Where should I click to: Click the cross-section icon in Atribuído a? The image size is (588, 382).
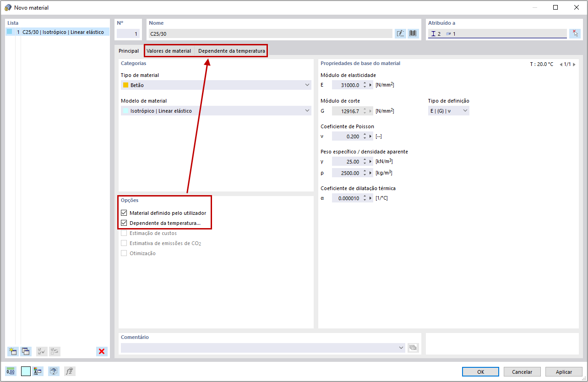point(433,34)
